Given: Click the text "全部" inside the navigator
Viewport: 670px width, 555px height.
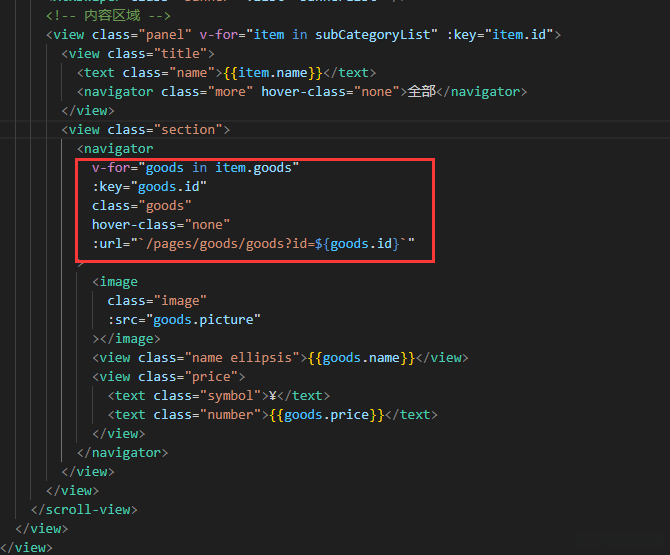Looking at the screenshot, I should point(421,91).
